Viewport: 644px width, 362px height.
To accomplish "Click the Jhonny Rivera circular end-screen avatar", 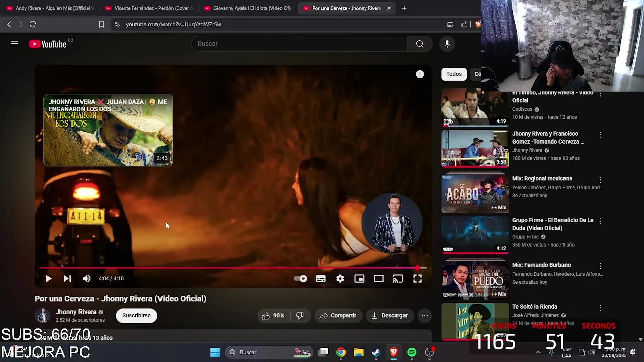I will point(392,223).
